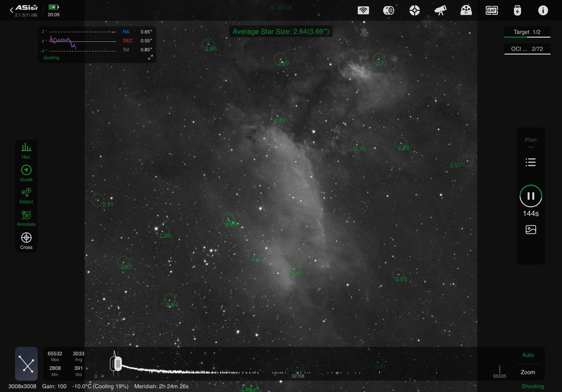Click the detected star labeled 2.71

(97, 200)
